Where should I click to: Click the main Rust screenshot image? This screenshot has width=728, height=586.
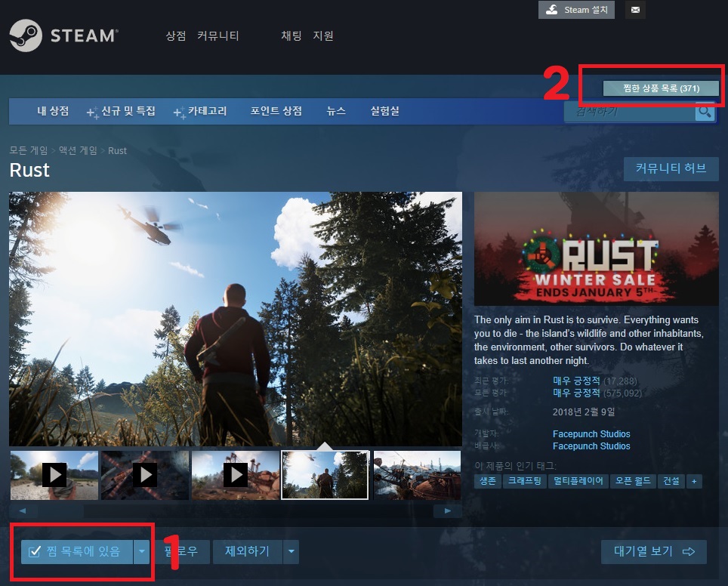(236, 319)
